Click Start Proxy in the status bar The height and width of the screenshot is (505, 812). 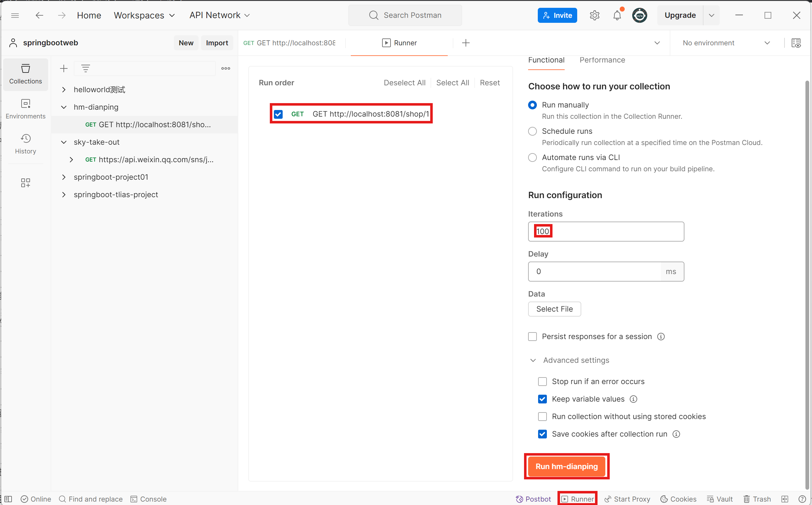click(627, 499)
